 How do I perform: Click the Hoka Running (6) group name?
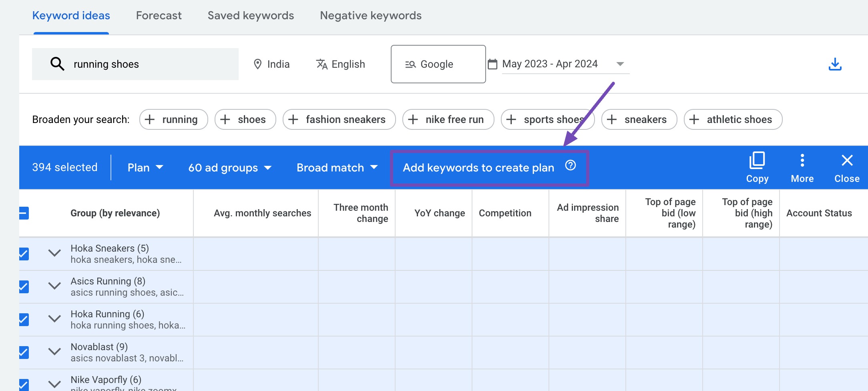(107, 314)
